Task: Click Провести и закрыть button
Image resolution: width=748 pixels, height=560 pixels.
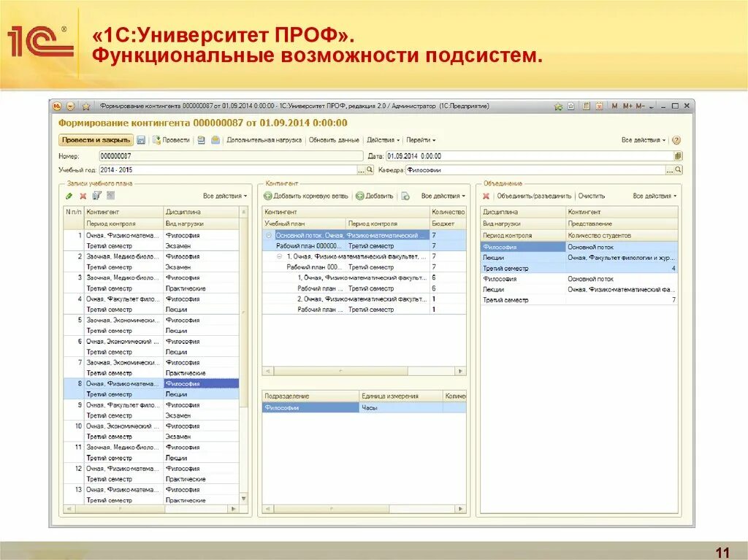Action: click(x=96, y=140)
